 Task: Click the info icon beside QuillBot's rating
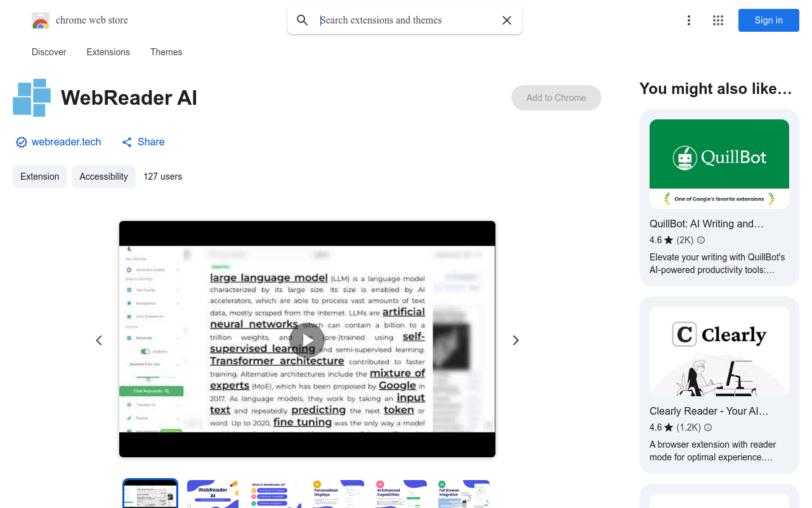click(701, 240)
